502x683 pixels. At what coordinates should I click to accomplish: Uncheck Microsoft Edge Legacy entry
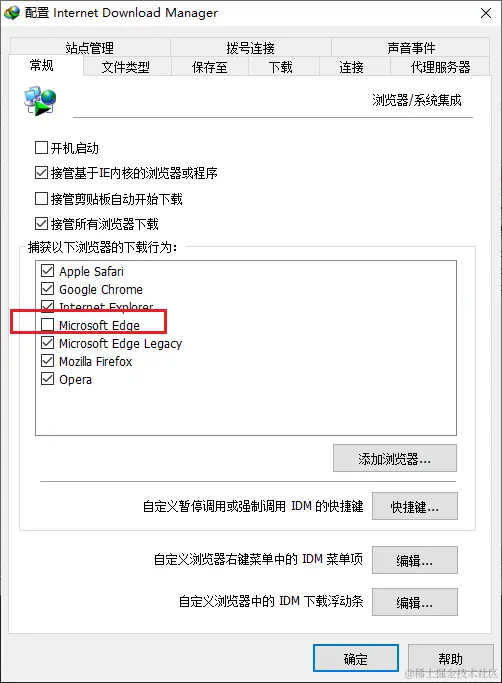tap(47, 343)
